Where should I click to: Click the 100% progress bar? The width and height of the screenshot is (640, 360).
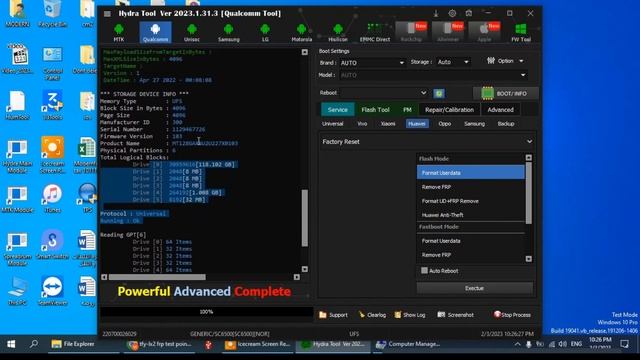207,312
